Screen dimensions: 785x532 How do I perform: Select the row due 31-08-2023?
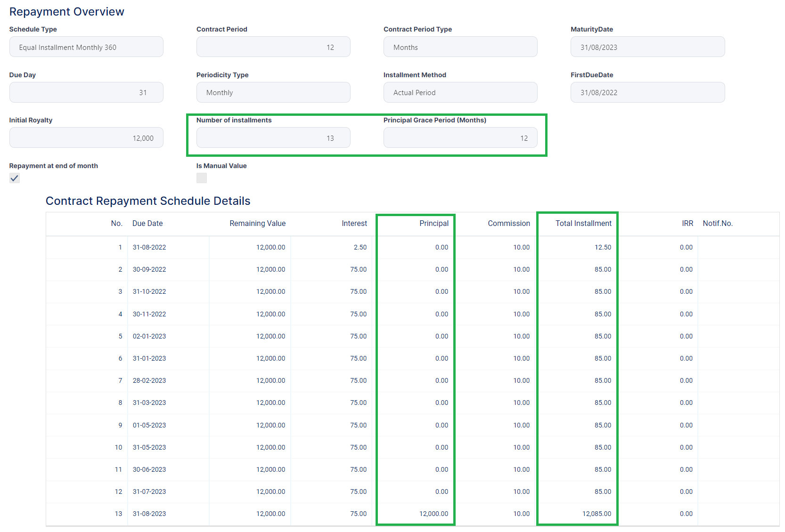(x=149, y=514)
